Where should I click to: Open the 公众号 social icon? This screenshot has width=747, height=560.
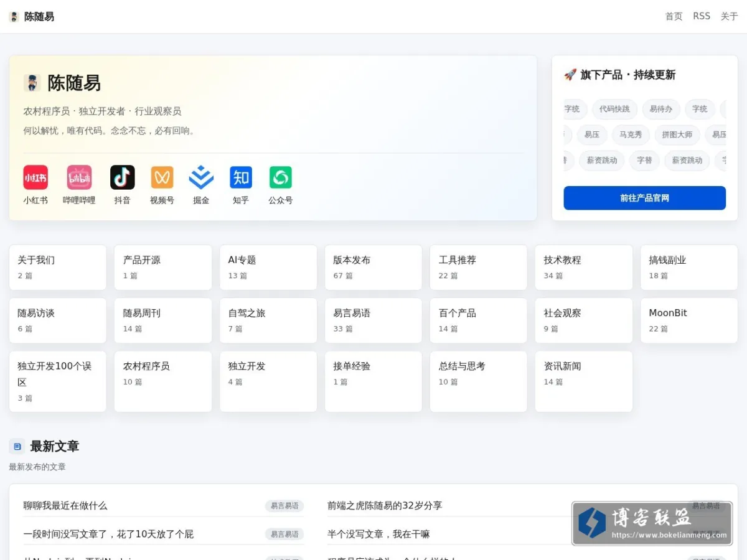[x=280, y=177]
